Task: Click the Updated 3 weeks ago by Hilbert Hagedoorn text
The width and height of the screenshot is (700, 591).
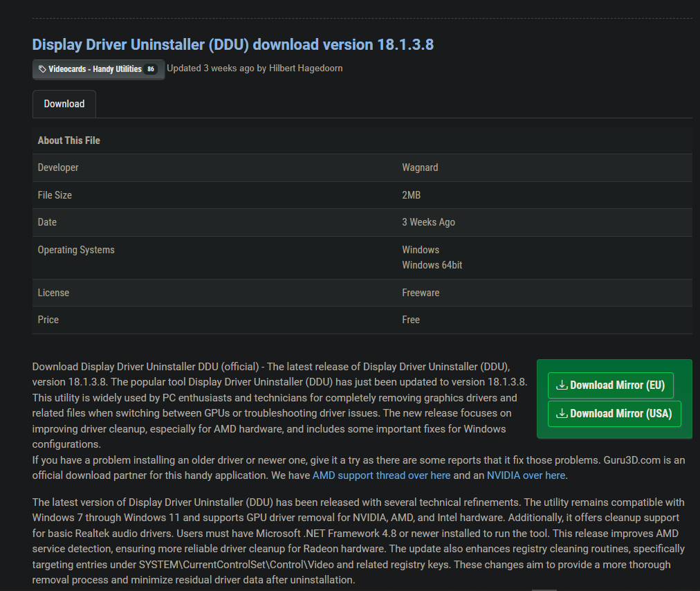Action: [x=255, y=69]
